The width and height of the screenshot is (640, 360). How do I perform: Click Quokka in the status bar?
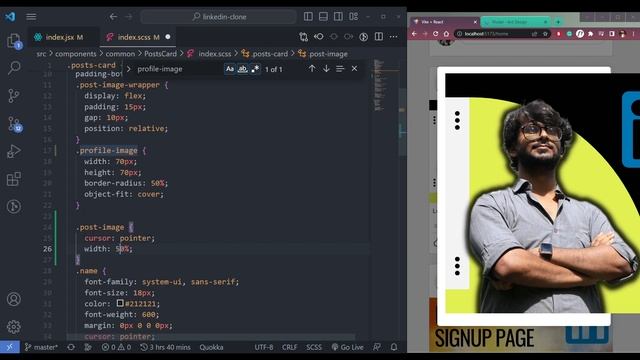(211, 347)
